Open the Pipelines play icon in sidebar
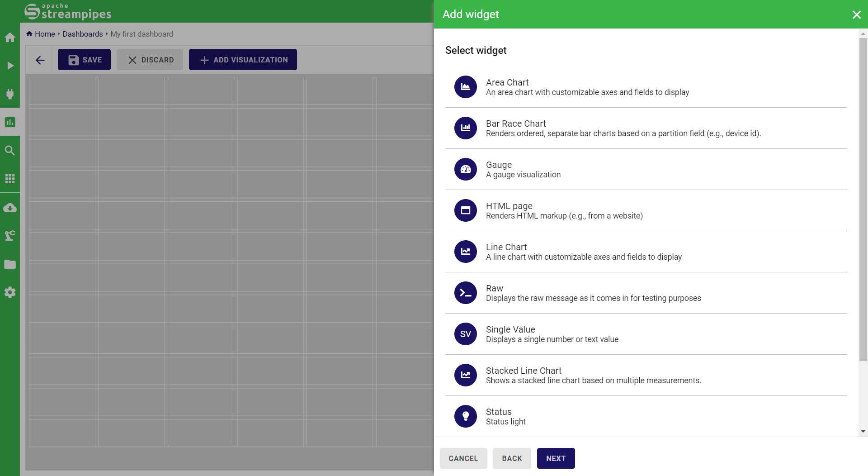Viewport: 868px width, 476px height. coord(10,66)
